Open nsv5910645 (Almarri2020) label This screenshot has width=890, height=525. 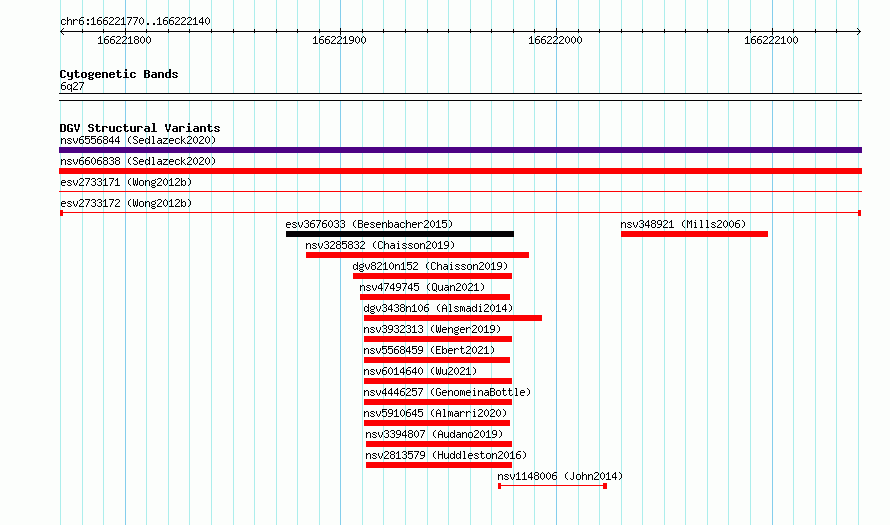click(435, 413)
